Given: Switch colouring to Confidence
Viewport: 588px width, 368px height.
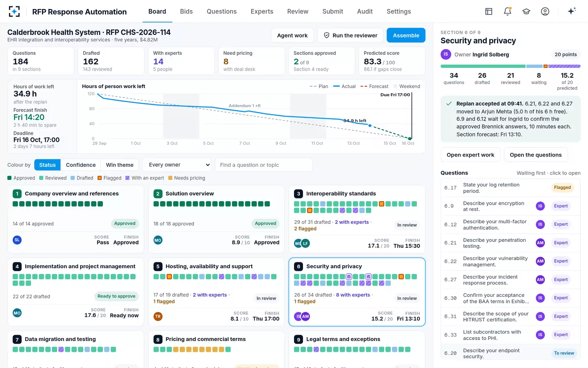Looking at the screenshot, I should (x=81, y=165).
